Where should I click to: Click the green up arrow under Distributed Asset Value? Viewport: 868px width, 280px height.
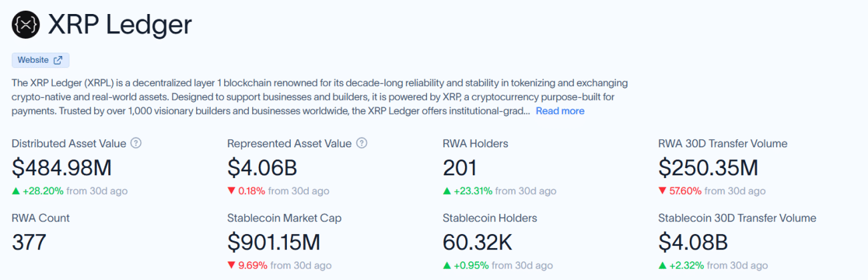point(15,191)
